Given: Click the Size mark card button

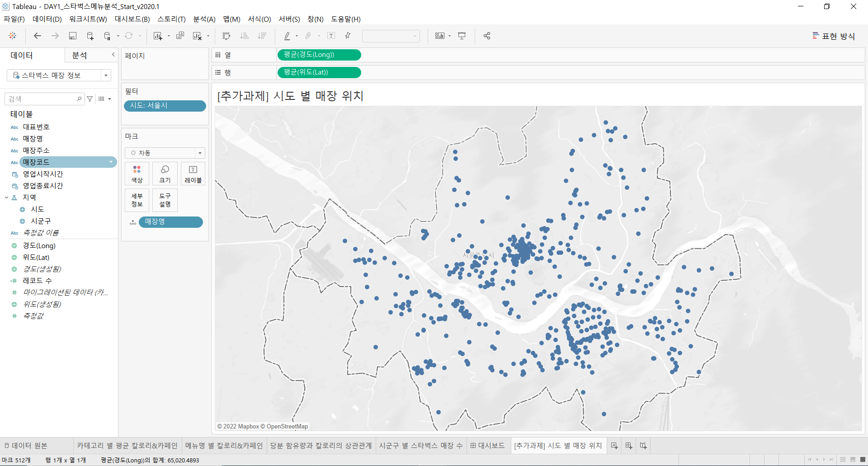Looking at the screenshot, I should [165, 174].
